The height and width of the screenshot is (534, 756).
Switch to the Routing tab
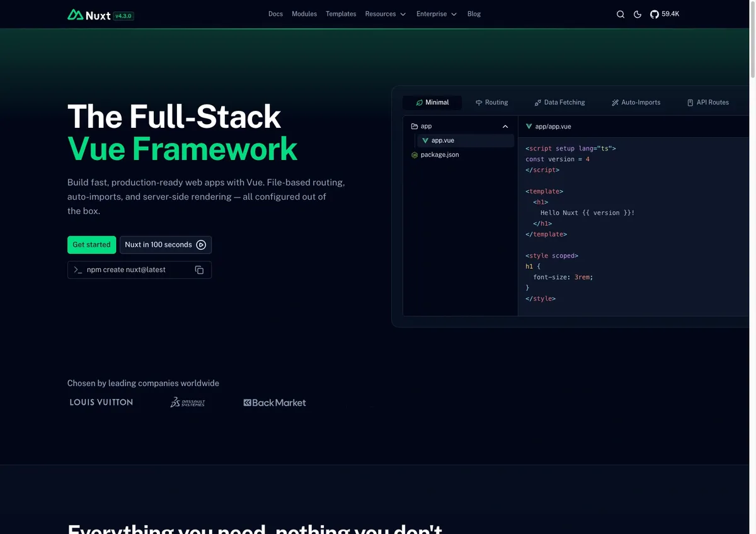click(x=491, y=103)
